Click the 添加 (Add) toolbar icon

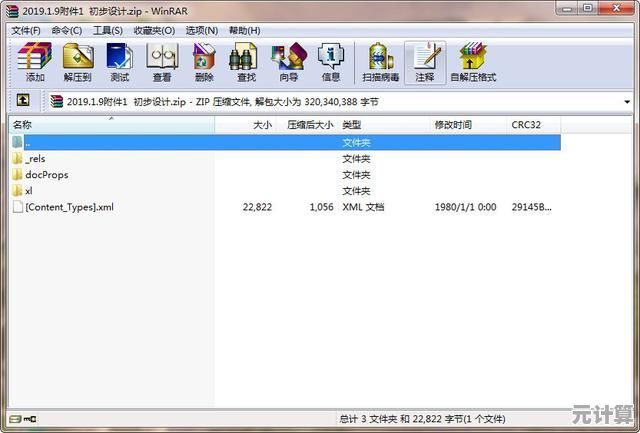[x=35, y=62]
